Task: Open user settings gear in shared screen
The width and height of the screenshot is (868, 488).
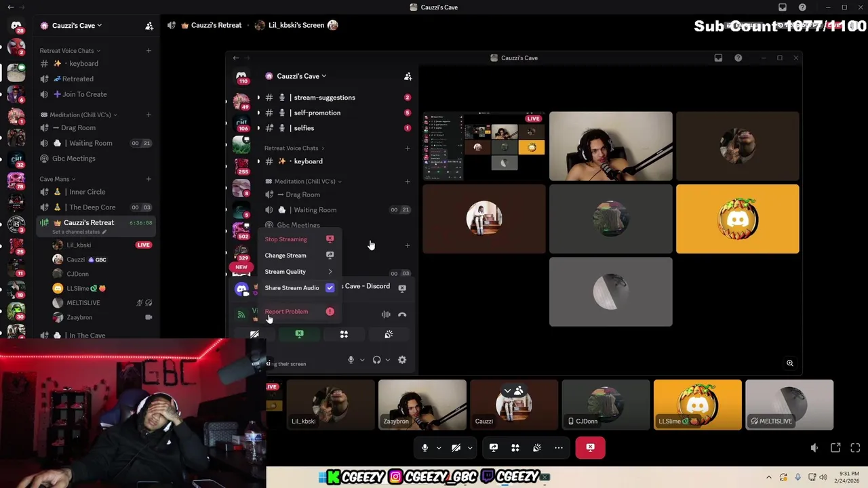Action: pos(402,360)
